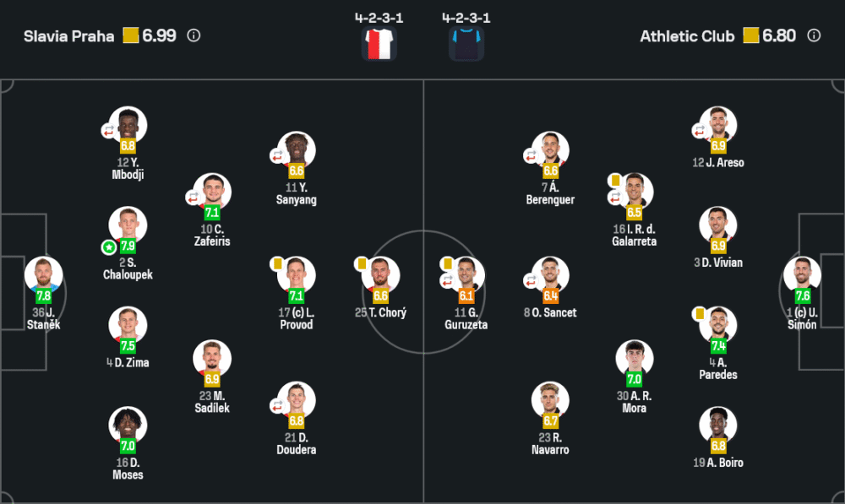Click the substitution icon on O. Sancet
This screenshot has height=504, width=845.
(x=531, y=280)
